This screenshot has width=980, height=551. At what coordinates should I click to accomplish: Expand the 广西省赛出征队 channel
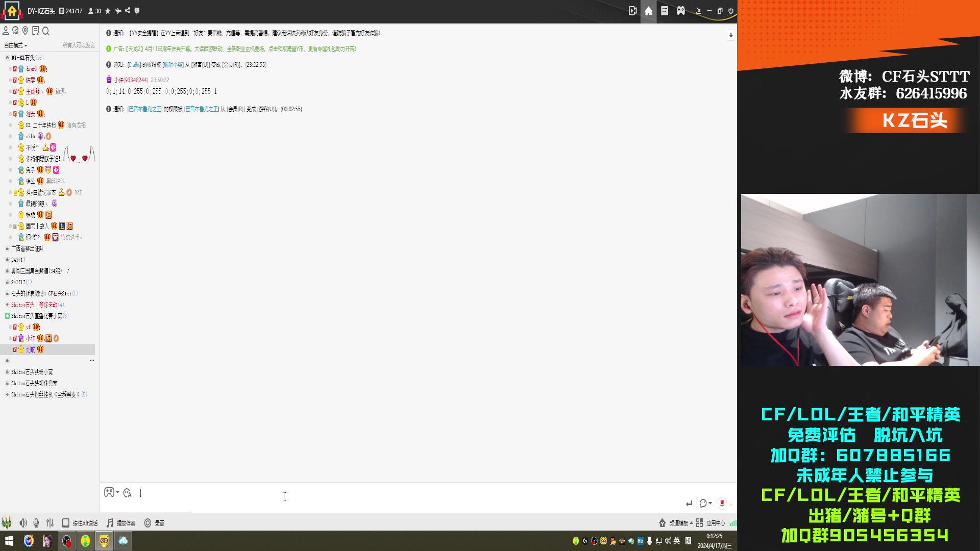pos(27,248)
